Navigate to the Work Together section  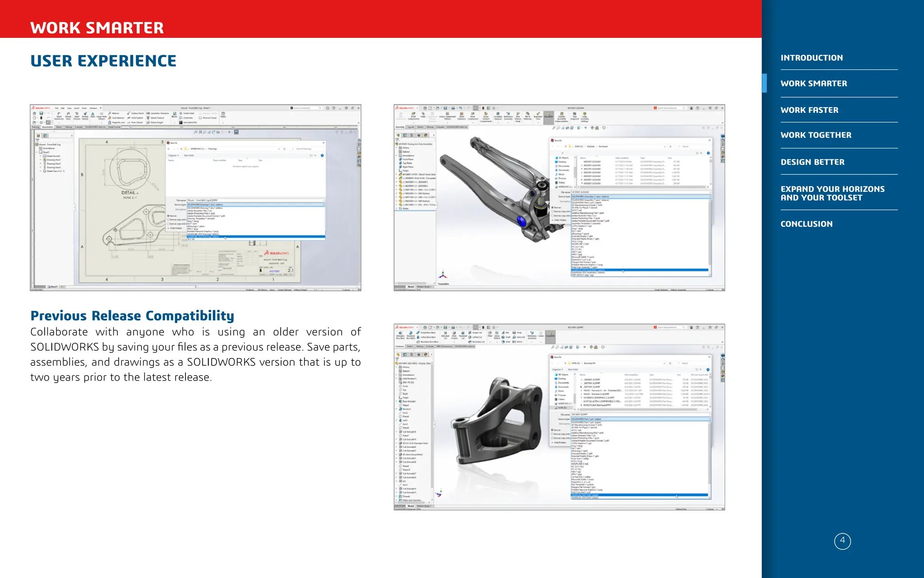(x=816, y=135)
